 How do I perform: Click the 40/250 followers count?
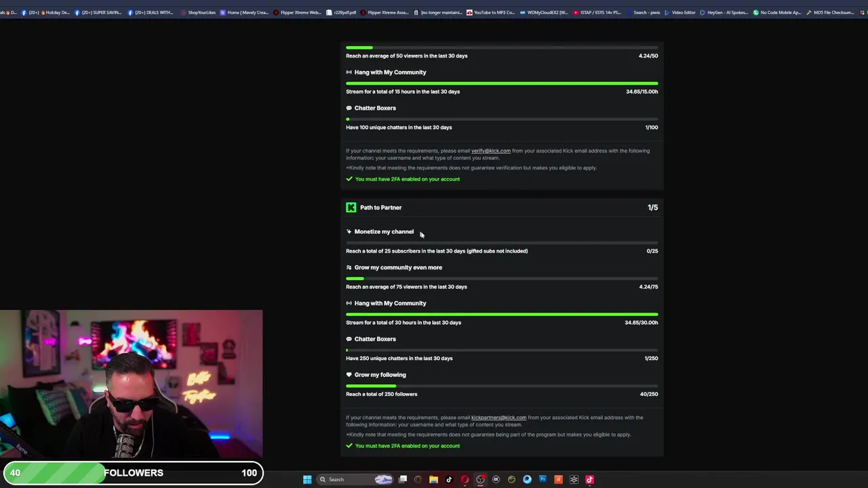[649, 394]
